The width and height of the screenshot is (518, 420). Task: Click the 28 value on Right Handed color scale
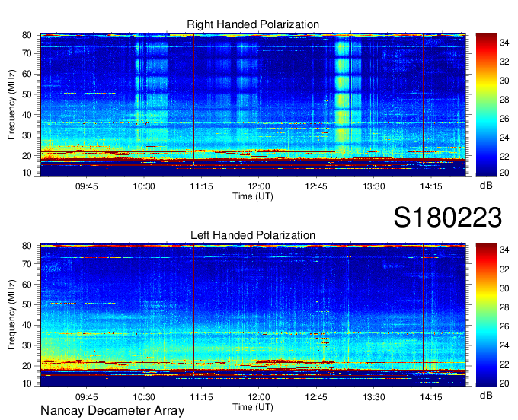point(504,100)
